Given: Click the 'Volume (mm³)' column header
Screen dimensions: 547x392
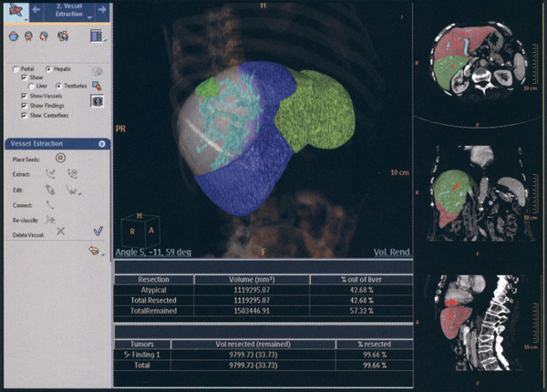Looking at the screenshot, I should [252, 280].
